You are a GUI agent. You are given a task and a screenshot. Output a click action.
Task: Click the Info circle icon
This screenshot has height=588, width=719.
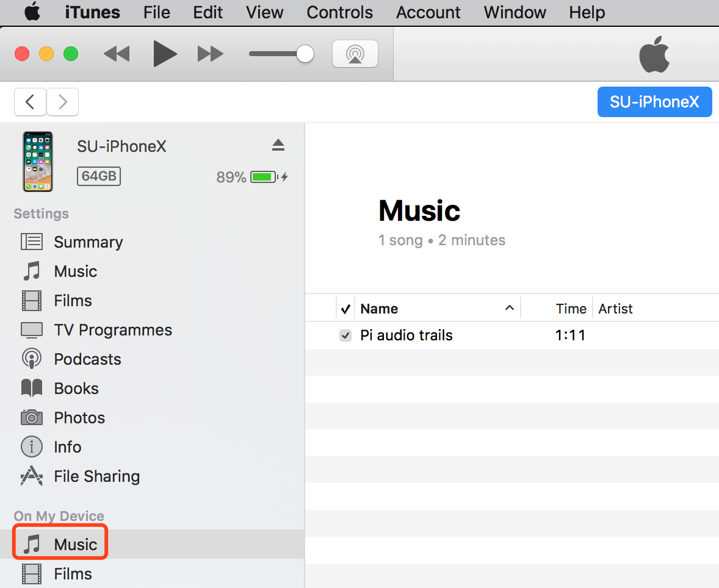point(32,447)
